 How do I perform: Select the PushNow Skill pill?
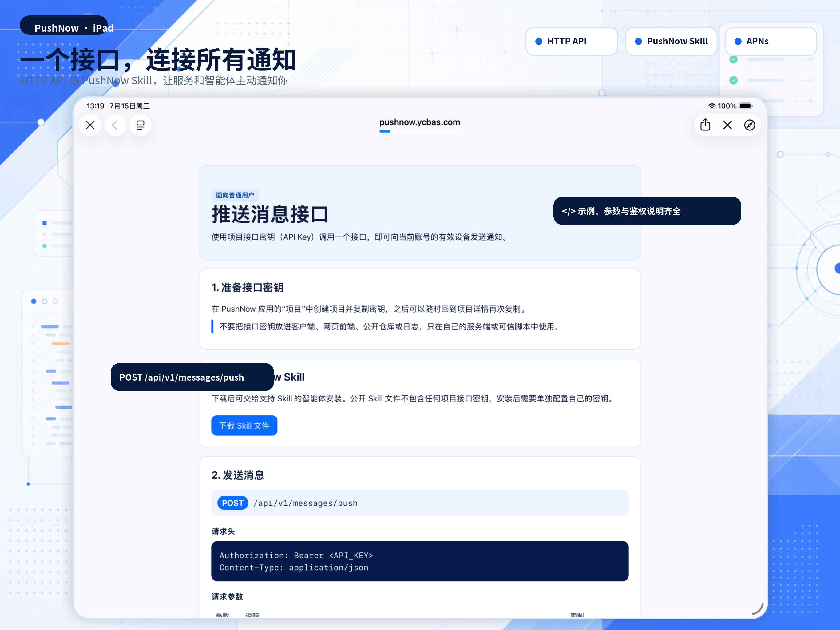pyautogui.click(x=671, y=42)
